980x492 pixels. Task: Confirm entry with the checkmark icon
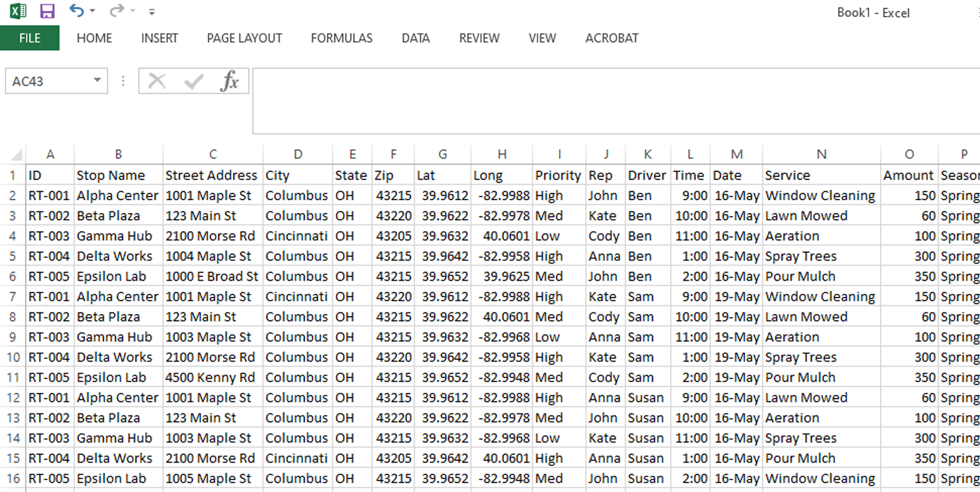tap(193, 80)
